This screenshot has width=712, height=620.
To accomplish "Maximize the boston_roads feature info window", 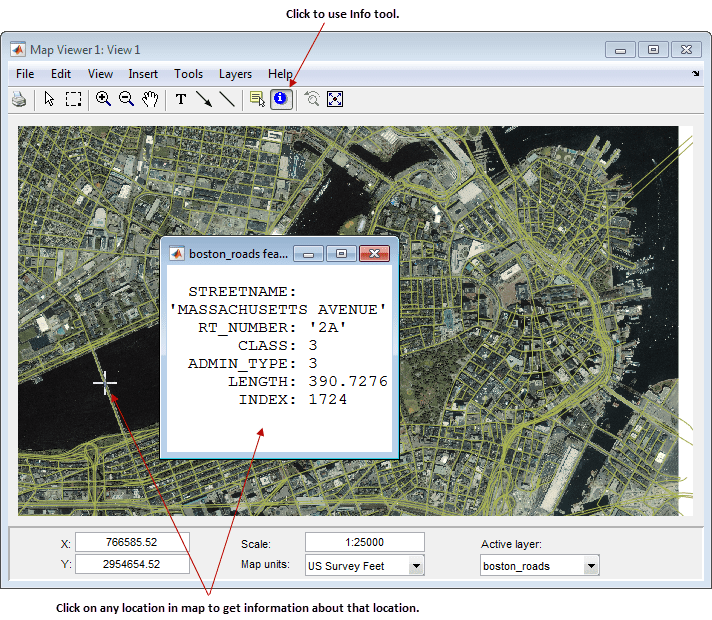I will click(x=341, y=254).
